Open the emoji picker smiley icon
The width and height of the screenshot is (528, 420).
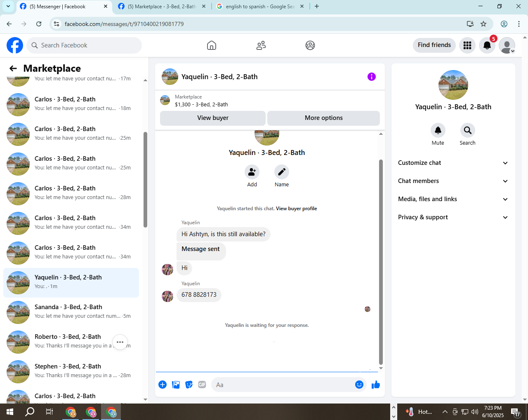[359, 385]
